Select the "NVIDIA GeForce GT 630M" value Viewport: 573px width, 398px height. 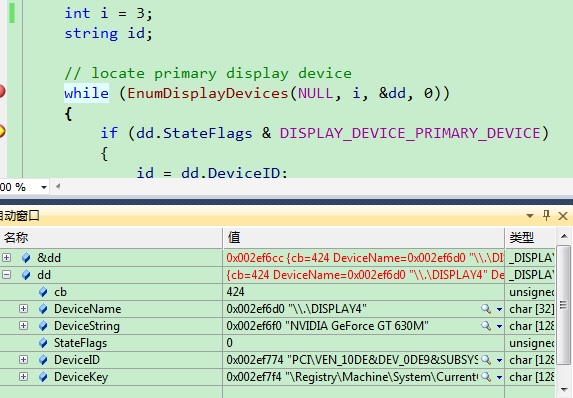[327, 326]
